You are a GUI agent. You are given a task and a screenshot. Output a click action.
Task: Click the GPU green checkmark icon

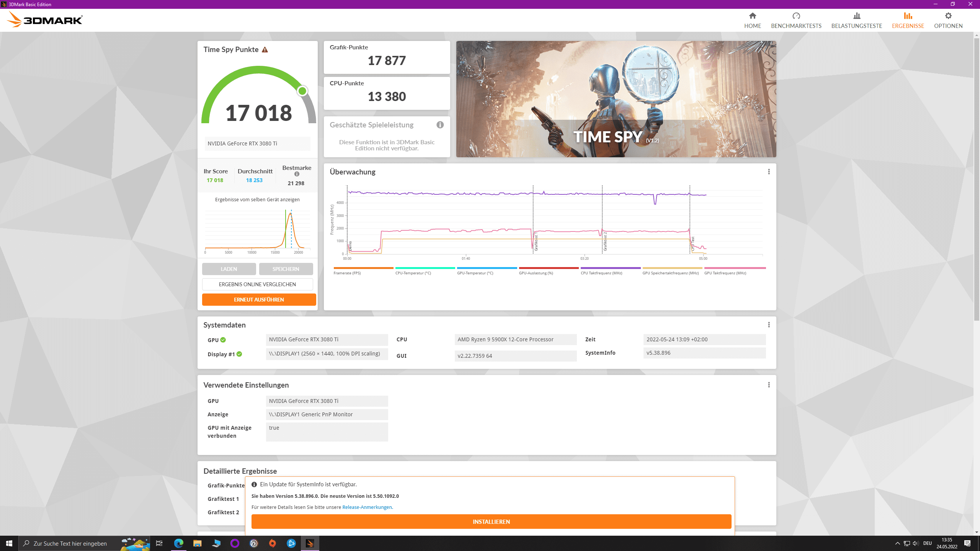click(223, 340)
